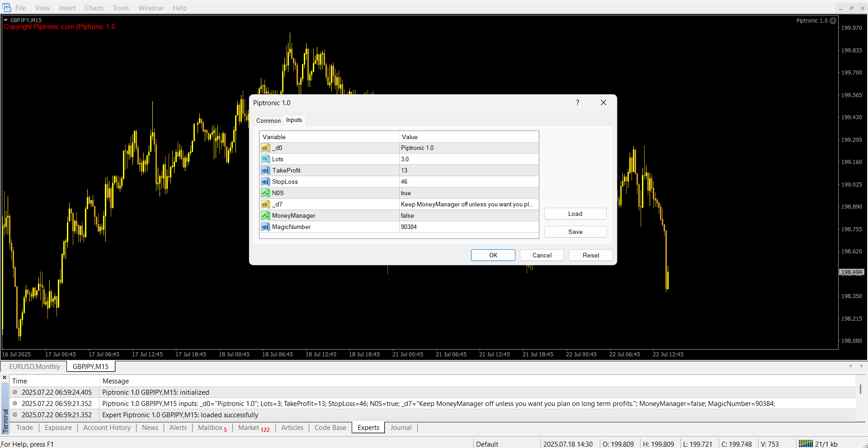The width and height of the screenshot is (868, 448).
Task: Open the Tools menu
Action: 121,8
